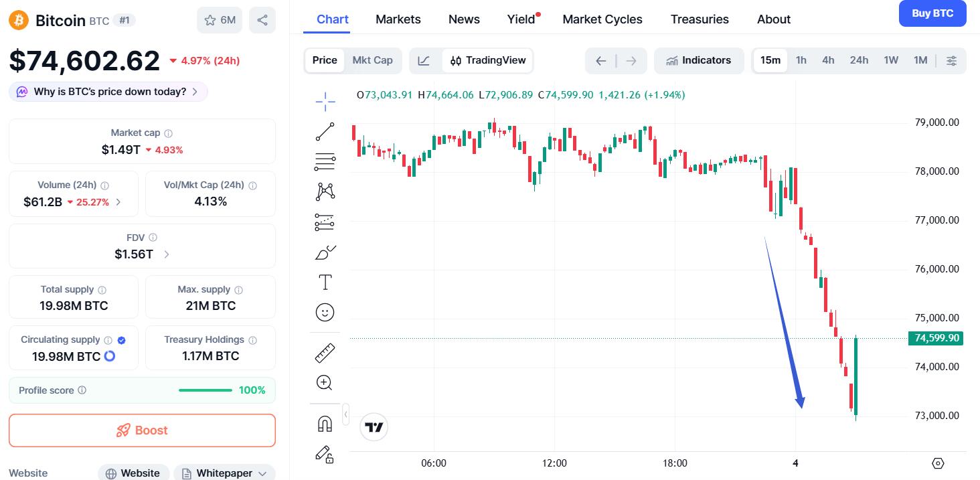
Task: Expand the FDV details chevron
Action: tap(167, 254)
